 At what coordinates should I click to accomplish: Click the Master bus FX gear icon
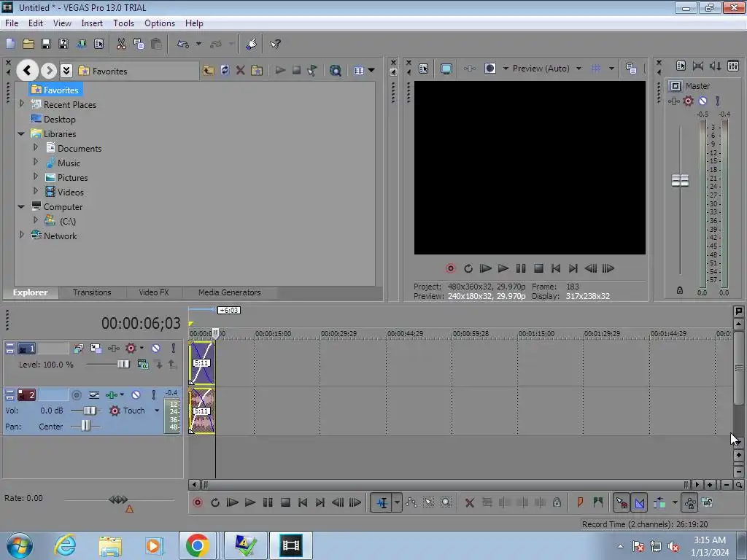(x=688, y=101)
